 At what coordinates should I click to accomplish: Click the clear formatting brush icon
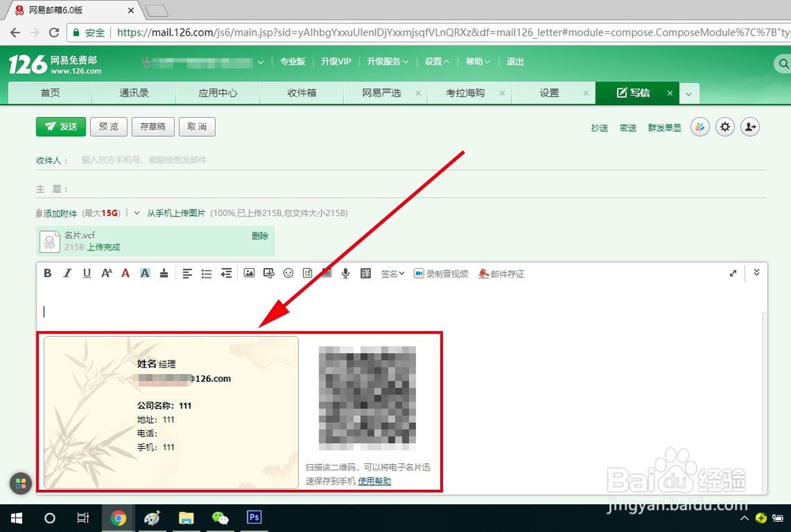coord(164,274)
